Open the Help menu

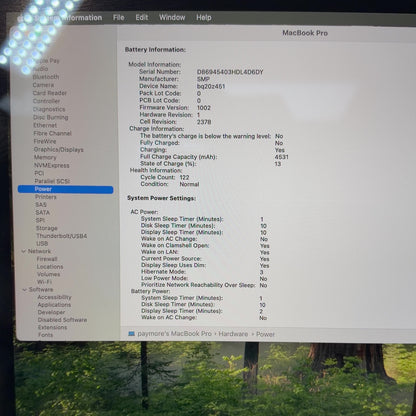pyautogui.click(x=204, y=17)
